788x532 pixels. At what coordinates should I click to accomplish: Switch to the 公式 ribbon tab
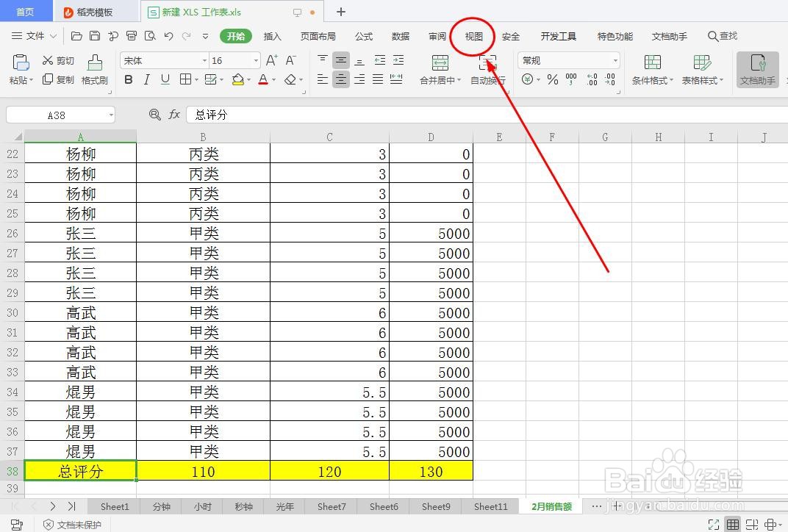[364, 36]
